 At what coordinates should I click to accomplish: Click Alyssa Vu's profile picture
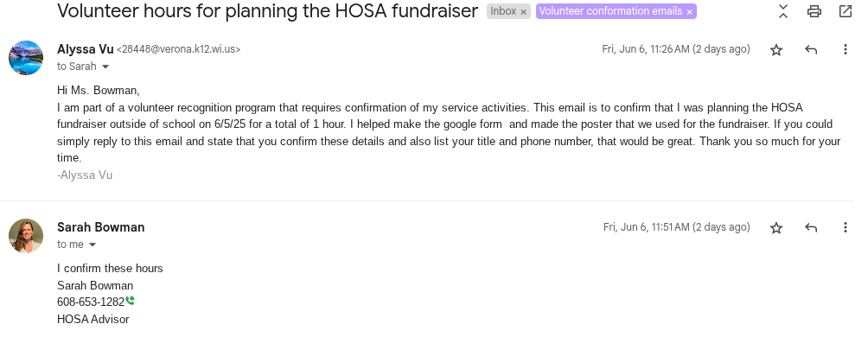click(26, 58)
